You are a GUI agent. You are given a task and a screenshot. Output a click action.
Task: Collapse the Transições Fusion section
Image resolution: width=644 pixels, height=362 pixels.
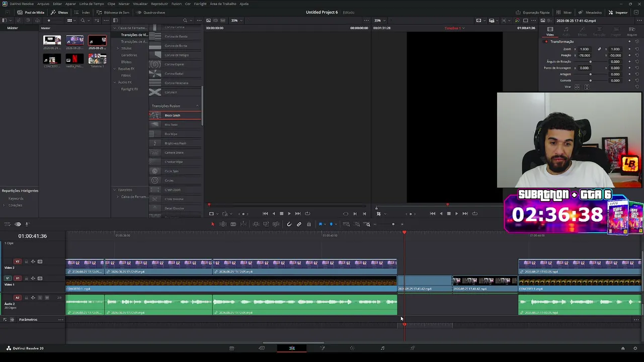197,106
